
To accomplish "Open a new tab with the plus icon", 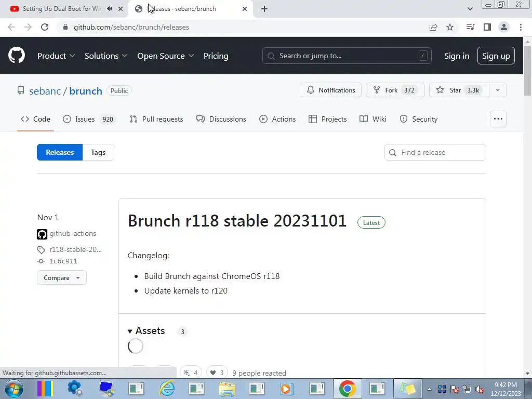I will coord(264,9).
